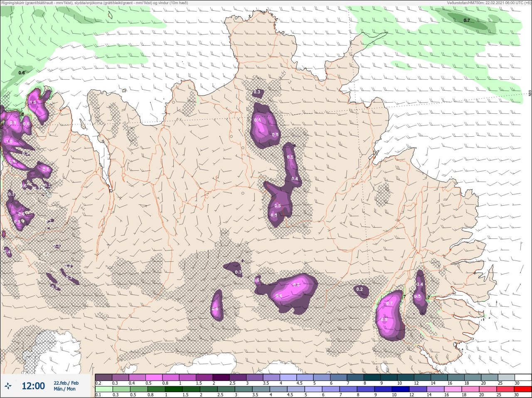Click the 1.0 precipitation value label
The width and height of the screenshot is (532, 398).
tap(10, 142)
